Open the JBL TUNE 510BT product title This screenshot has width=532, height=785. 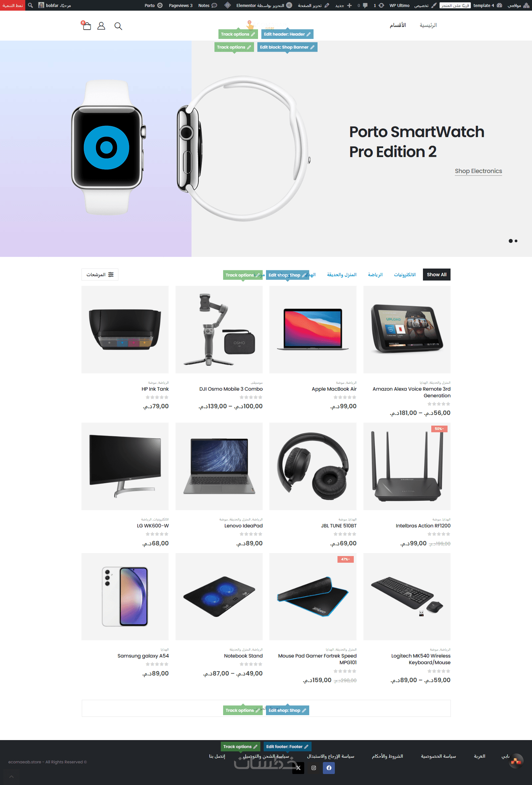pos(338,526)
